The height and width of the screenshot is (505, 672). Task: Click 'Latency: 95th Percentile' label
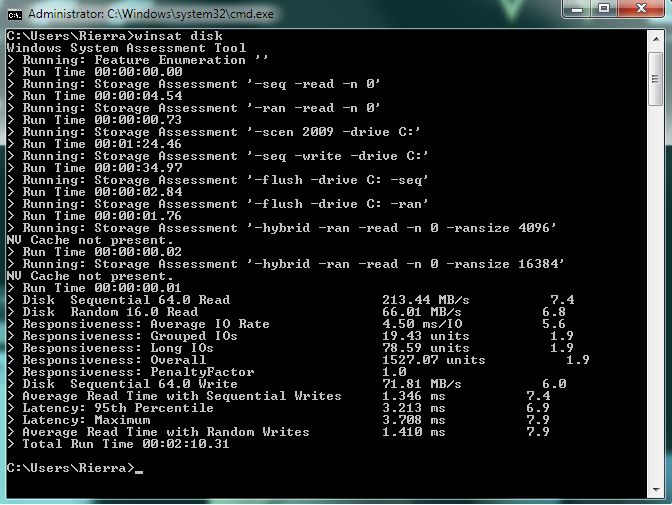click(x=118, y=408)
